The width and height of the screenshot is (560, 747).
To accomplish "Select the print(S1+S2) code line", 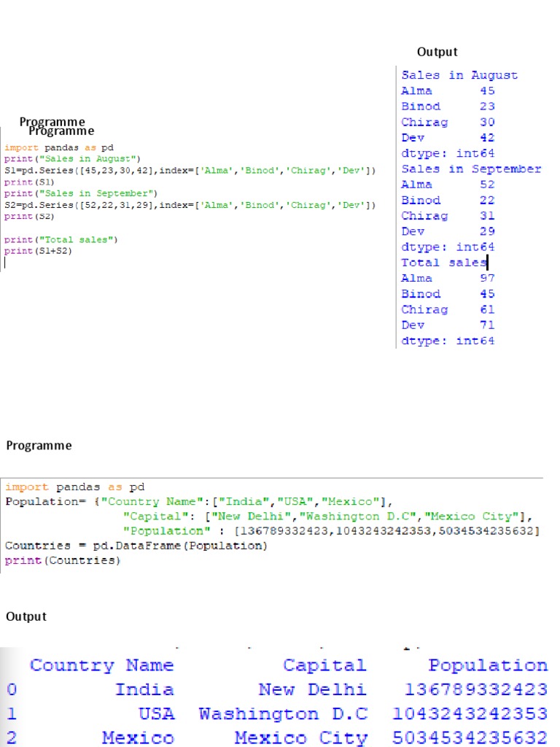I will point(38,251).
